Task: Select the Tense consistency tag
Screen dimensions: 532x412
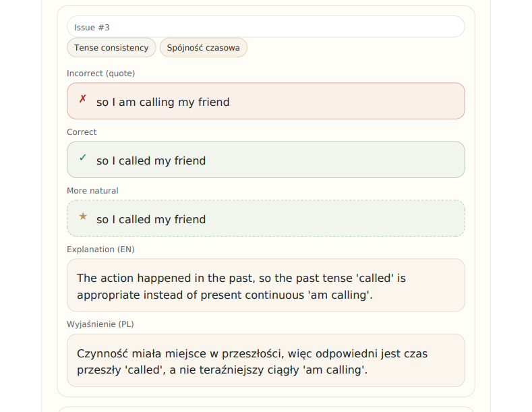Action: 111,48
